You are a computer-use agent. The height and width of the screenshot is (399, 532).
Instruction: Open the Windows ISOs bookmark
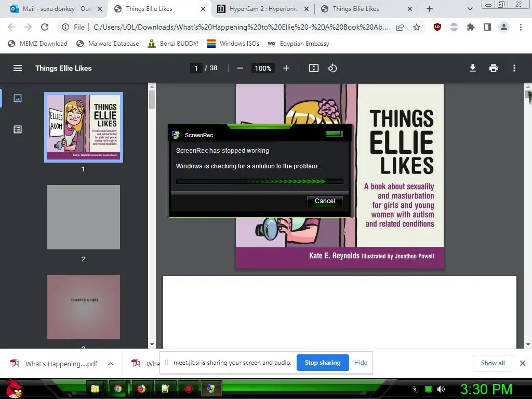tap(233, 44)
